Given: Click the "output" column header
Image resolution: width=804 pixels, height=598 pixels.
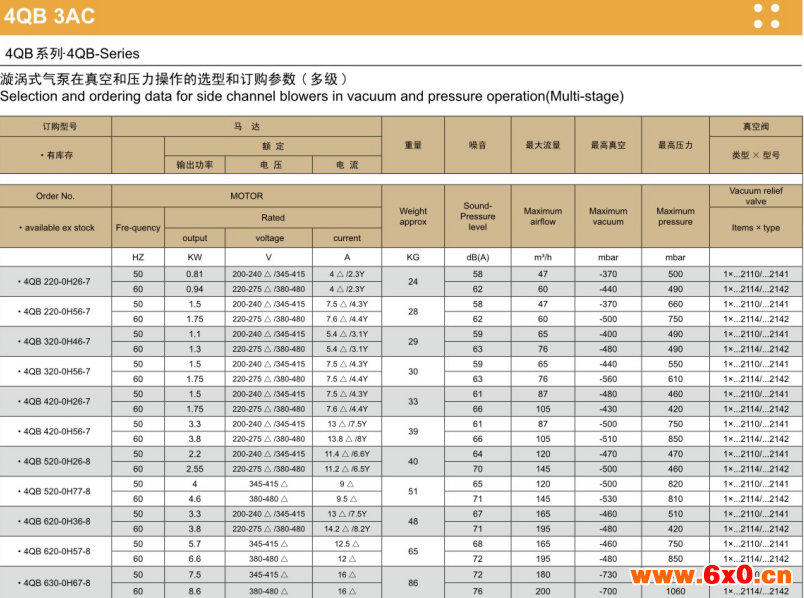Looking at the screenshot, I should click(195, 238).
